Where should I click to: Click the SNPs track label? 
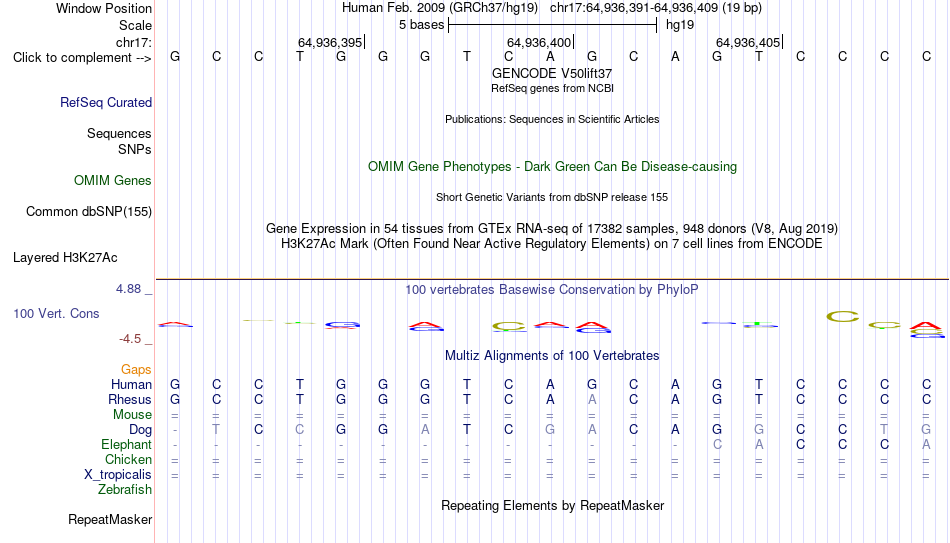(x=135, y=149)
